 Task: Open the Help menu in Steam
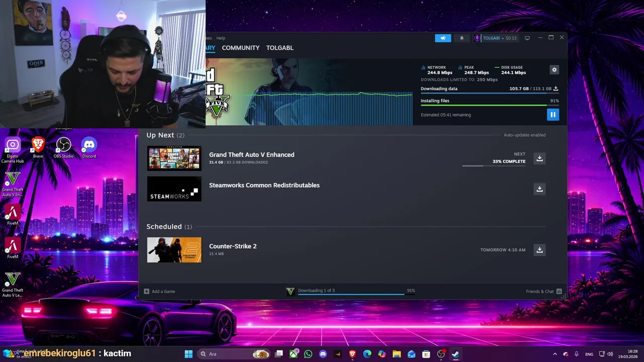click(x=221, y=38)
